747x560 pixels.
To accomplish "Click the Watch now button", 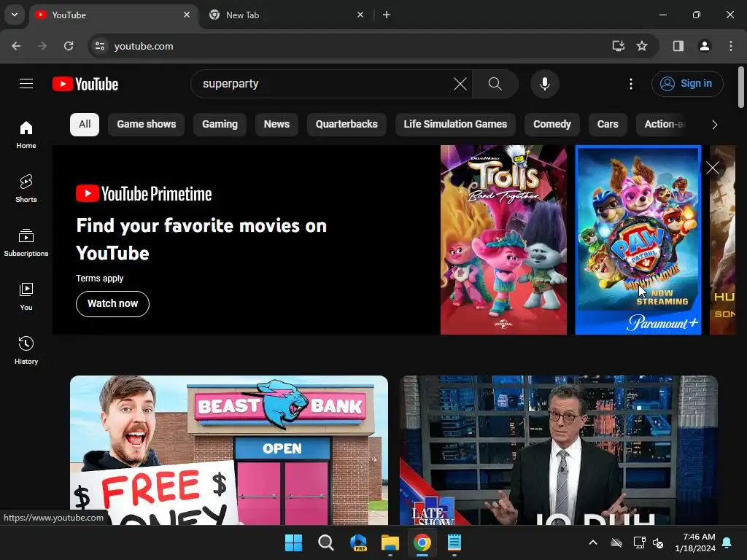I will click(x=112, y=304).
